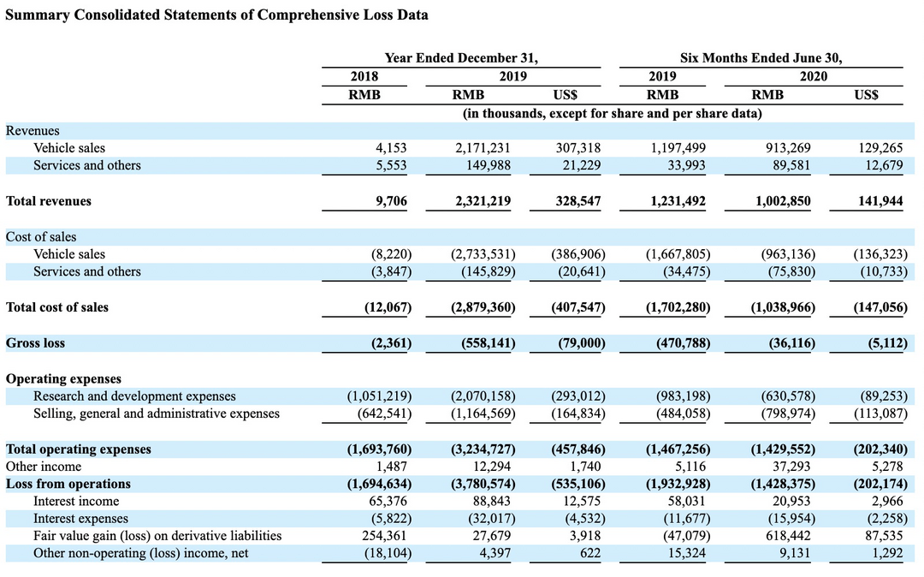Click the 'Total cost of sales' label
Image resolution: width=924 pixels, height=577 pixels.
[57, 307]
